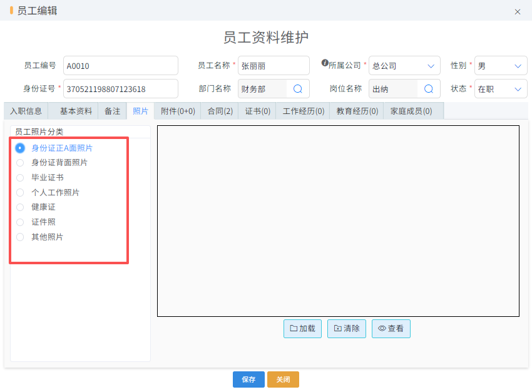Screen dimensions: 532x392
Task: Expand the 状态 dropdown showing 在职
Action: click(x=501, y=89)
